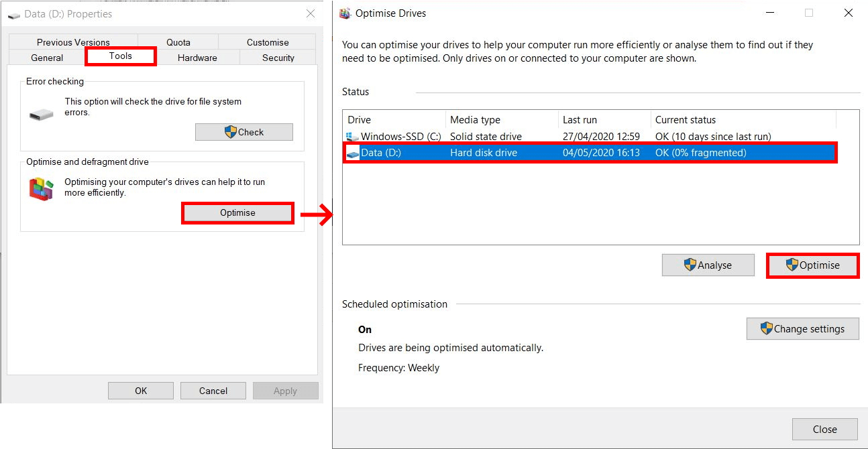868x449 pixels.
Task: Open the Customise tab
Action: coord(268,42)
